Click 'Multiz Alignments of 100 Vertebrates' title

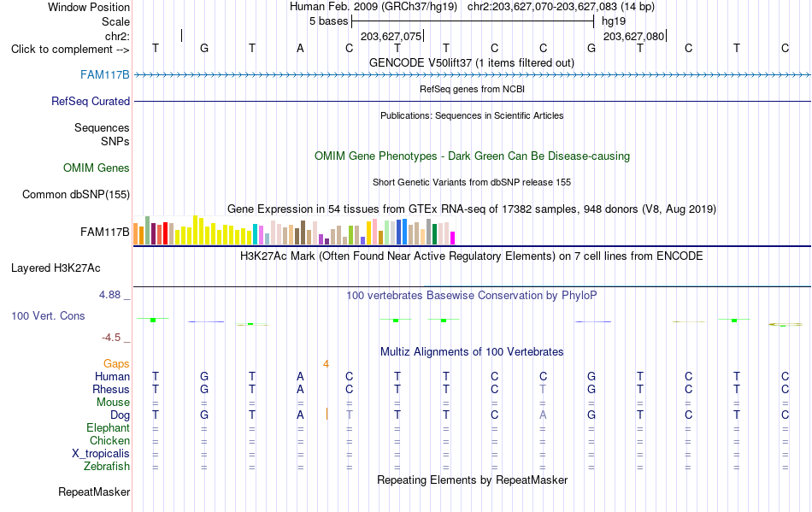click(472, 352)
